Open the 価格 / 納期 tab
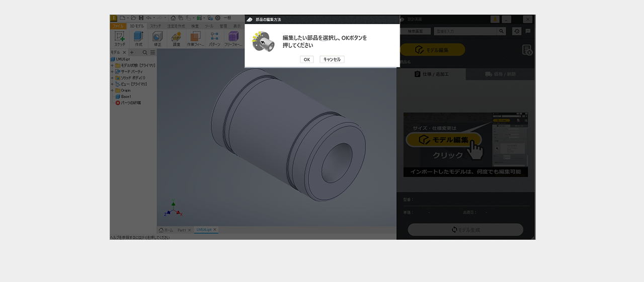 tap(500, 74)
